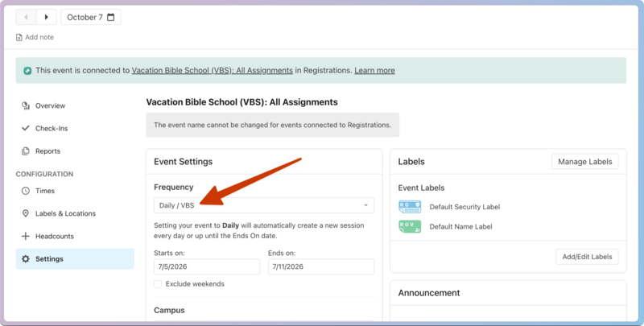Go to previous date arrow
The width and height of the screenshot is (644, 326).
[26, 17]
